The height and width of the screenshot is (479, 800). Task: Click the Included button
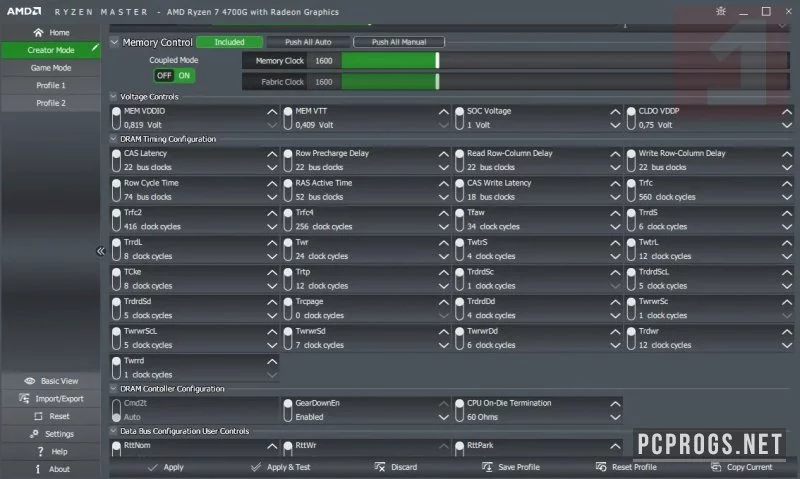click(230, 42)
